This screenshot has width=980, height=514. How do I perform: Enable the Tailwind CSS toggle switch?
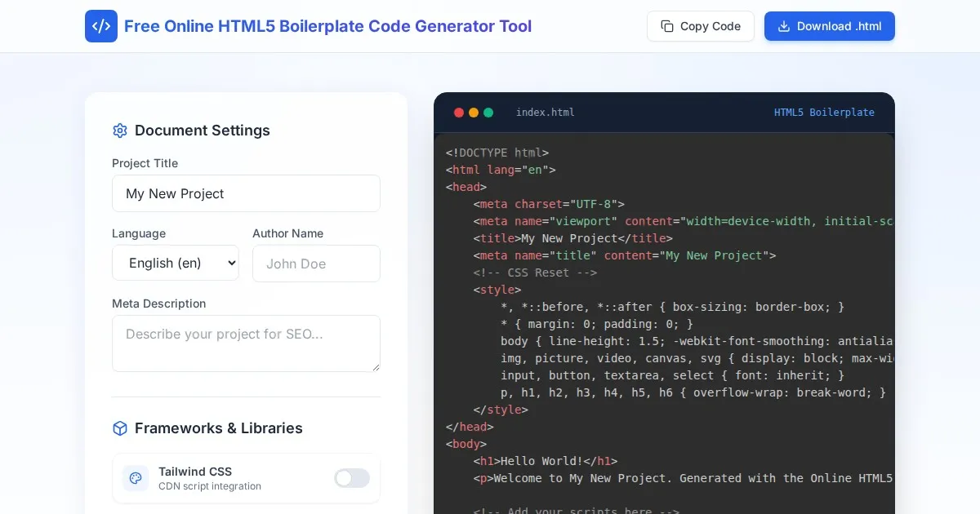tap(352, 478)
